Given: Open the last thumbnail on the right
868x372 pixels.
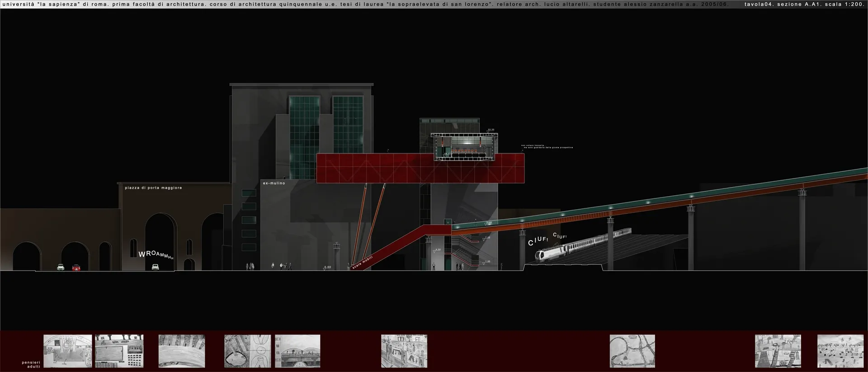Looking at the screenshot, I should coord(840,351).
